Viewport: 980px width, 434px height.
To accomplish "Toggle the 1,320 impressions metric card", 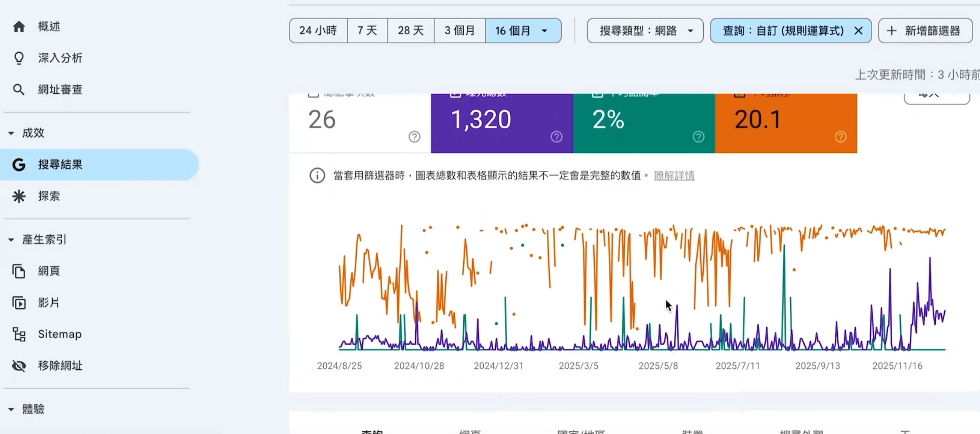I will point(501,118).
